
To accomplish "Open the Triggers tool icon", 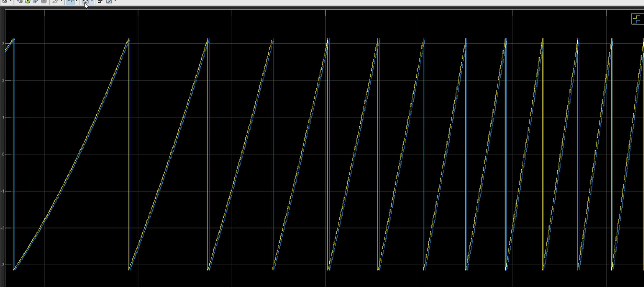I will point(100,1).
